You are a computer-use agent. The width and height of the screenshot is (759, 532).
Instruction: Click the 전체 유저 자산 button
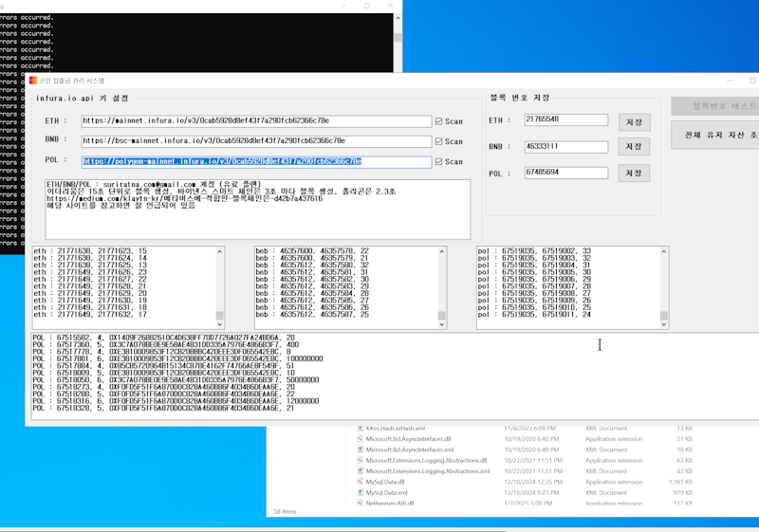(718, 136)
